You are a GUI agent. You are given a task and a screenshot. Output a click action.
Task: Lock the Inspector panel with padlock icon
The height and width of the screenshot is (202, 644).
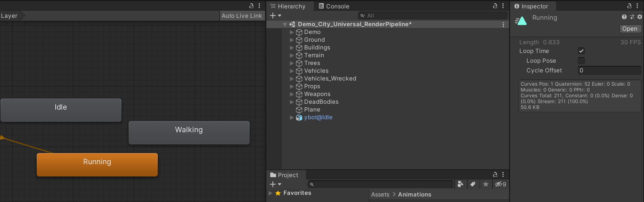629,6
